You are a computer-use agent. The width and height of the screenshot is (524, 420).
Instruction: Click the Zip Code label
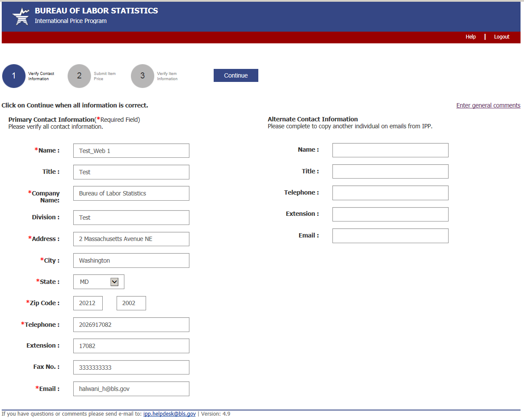[x=43, y=303]
